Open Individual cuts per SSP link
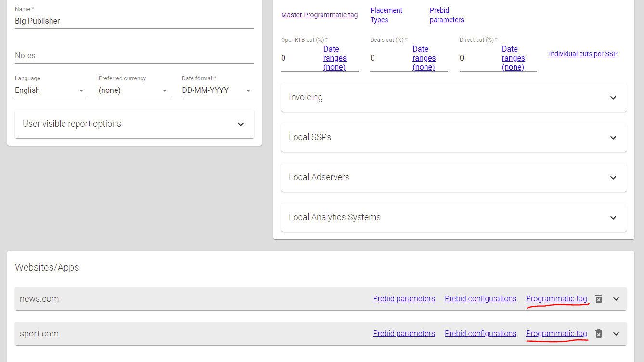The width and height of the screenshot is (644, 362). [x=583, y=54]
